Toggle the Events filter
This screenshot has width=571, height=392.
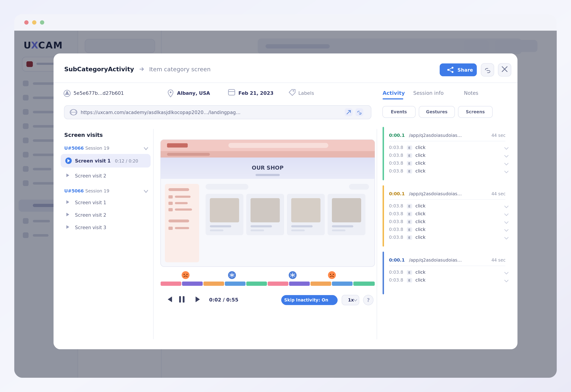pyautogui.click(x=399, y=112)
